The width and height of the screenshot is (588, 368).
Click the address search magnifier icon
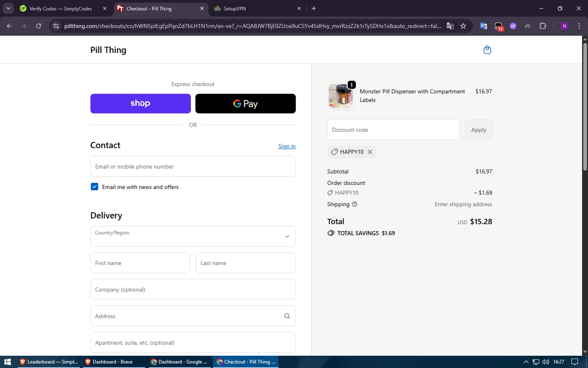coord(287,316)
